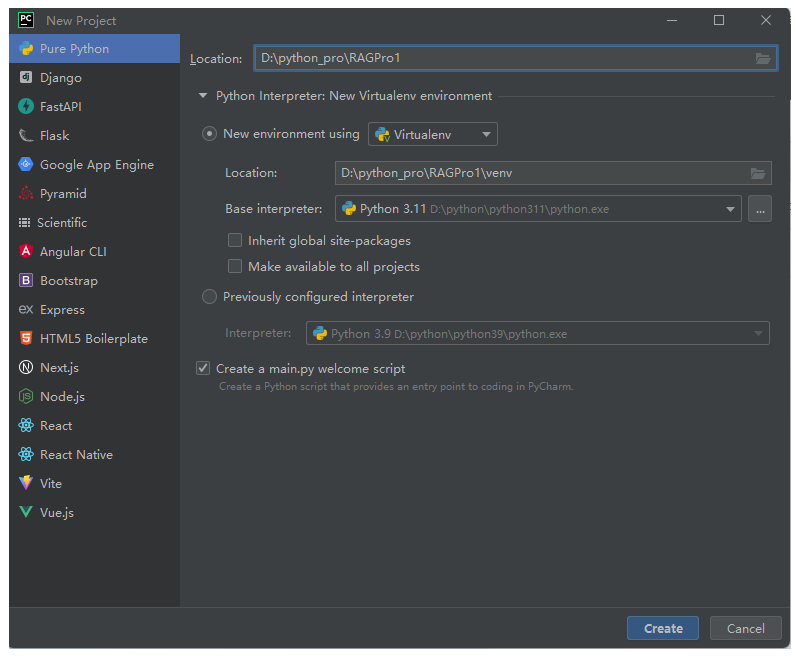Click the React Native atom icon

[x=26, y=454]
